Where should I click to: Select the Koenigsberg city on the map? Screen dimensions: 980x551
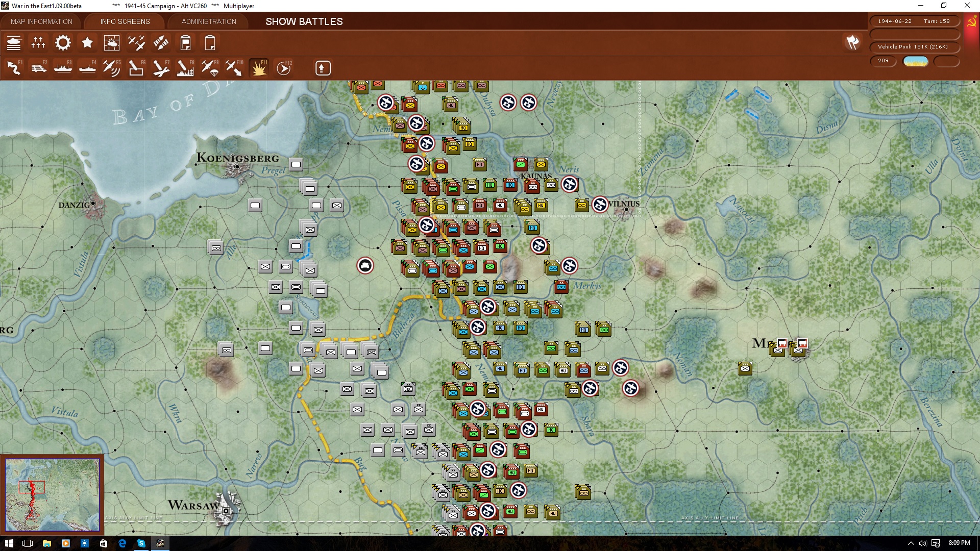[x=237, y=167]
